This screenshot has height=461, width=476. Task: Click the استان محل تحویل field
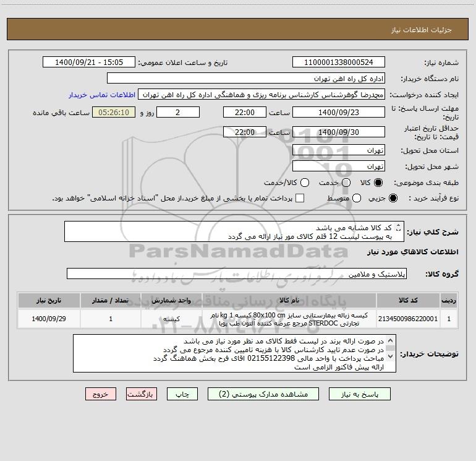(339, 150)
